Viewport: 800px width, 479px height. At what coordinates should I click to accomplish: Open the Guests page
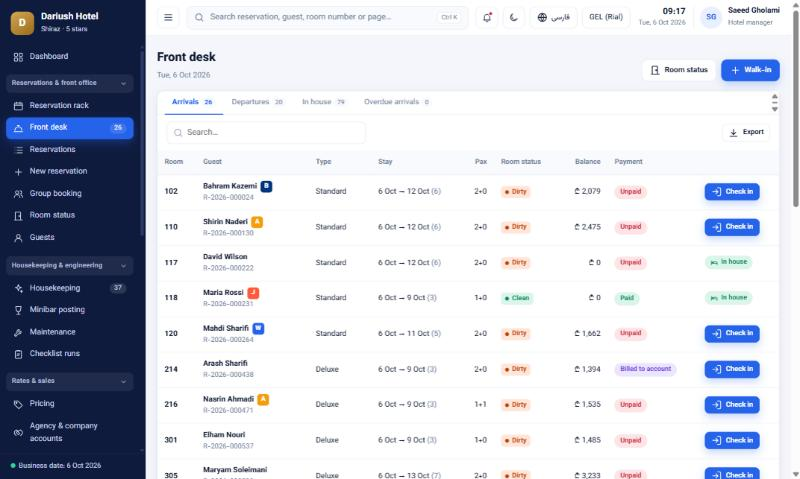pos(69,237)
